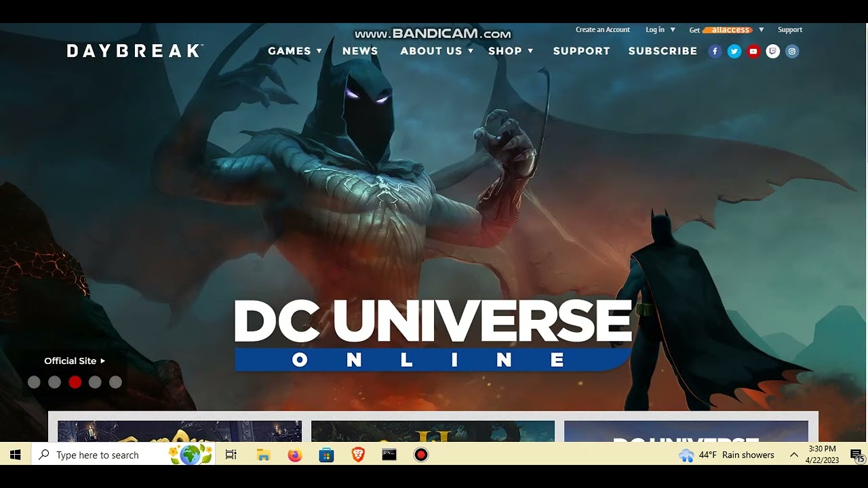The image size is (868, 488).
Task: Go to the News page
Action: tap(360, 51)
